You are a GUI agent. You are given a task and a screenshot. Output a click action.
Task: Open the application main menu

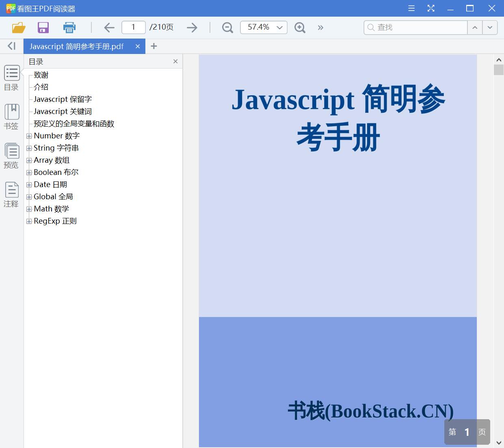(411, 8)
